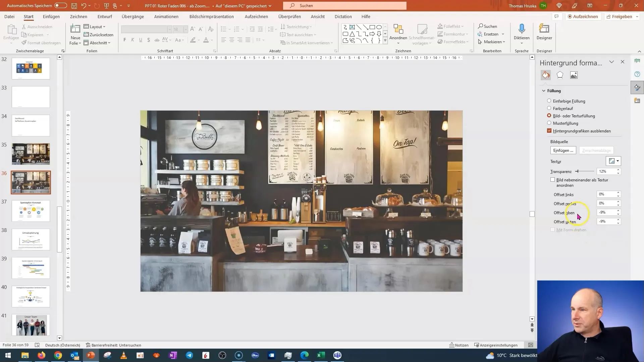The width and height of the screenshot is (644, 362).
Task: Click the Aufzeichnen button top right
Action: point(583,16)
